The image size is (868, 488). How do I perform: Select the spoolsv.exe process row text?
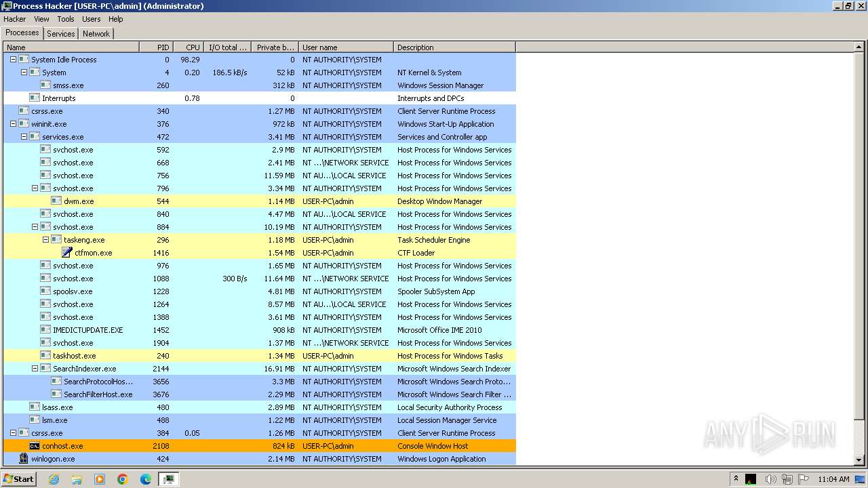[x=73, y=291]
